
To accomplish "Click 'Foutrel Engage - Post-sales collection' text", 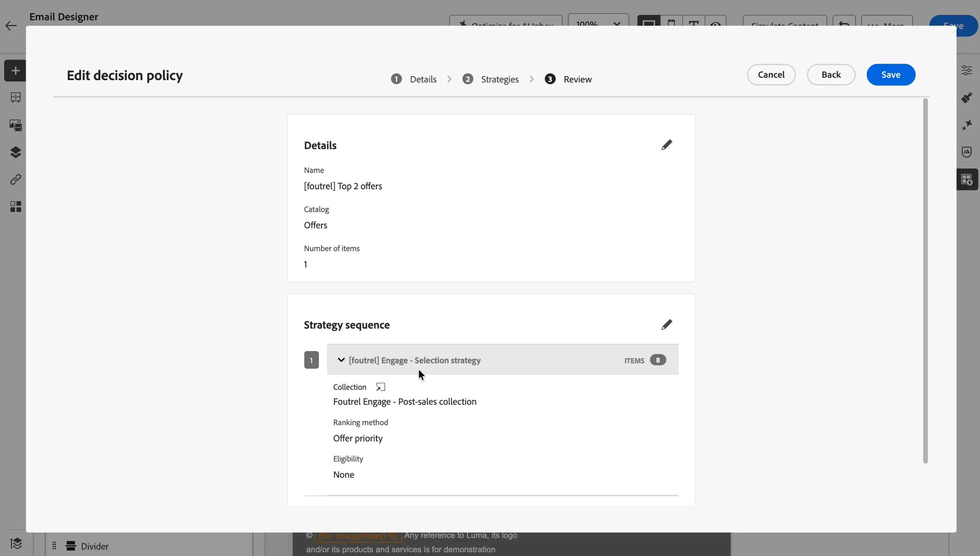I will point(405,401).
